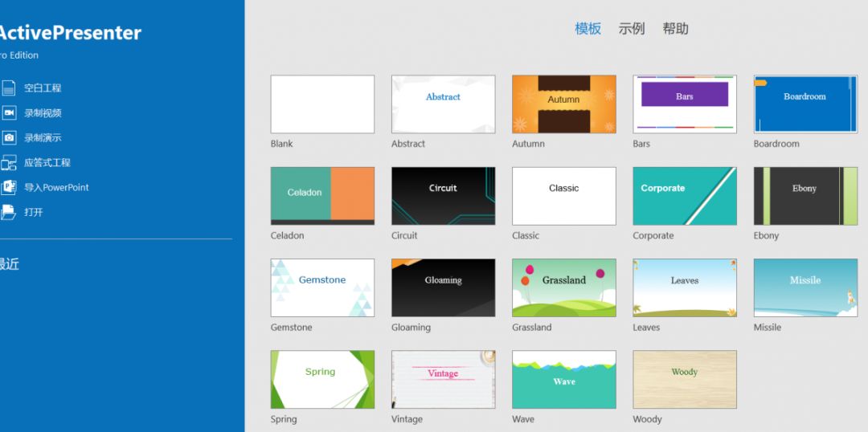Screen dimensions: 868x432
Task: Select the Gemstone template thumbnail
Action: click(322, 287)
